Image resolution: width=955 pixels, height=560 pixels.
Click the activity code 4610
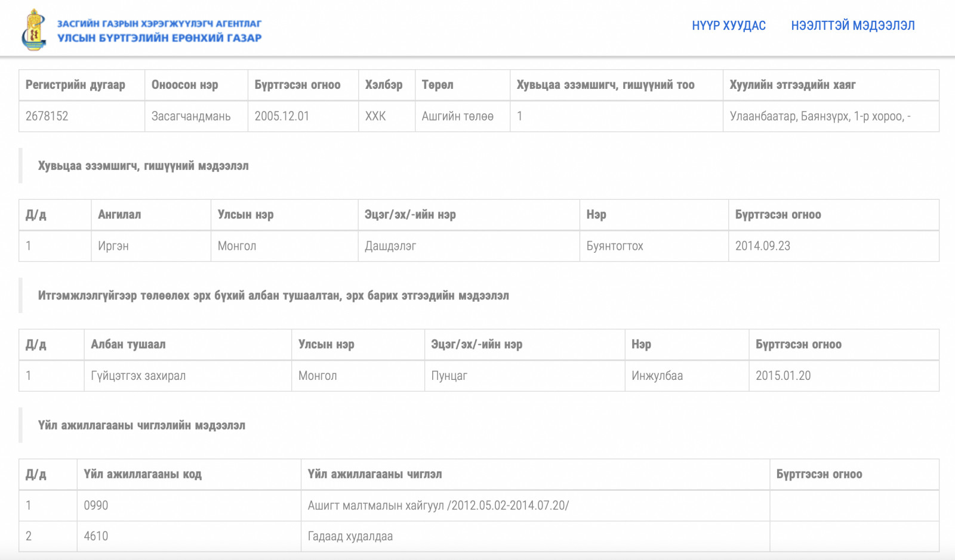(96, 536)
